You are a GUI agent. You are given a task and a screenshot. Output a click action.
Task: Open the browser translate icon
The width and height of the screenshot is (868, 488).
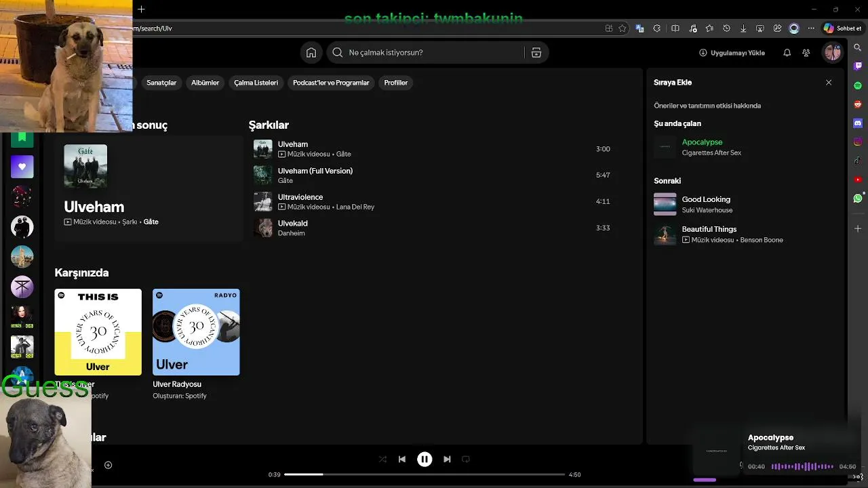pyautogui.click(x=639, y=28)
